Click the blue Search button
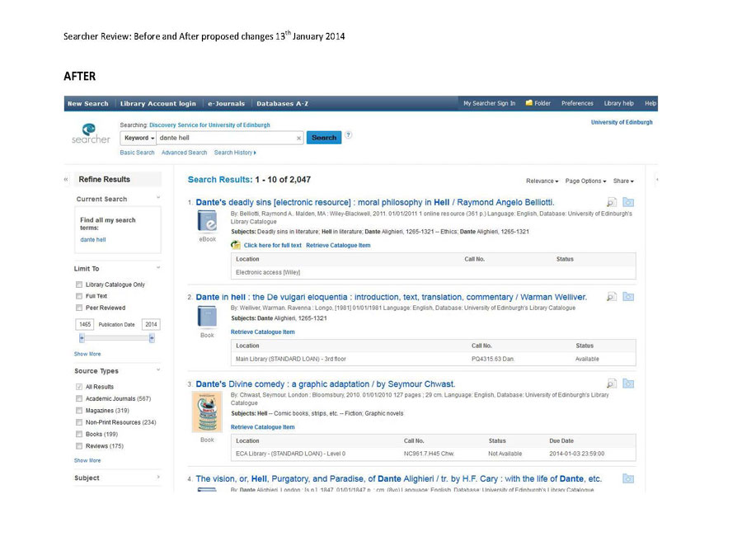 click(x=324, y=138)
